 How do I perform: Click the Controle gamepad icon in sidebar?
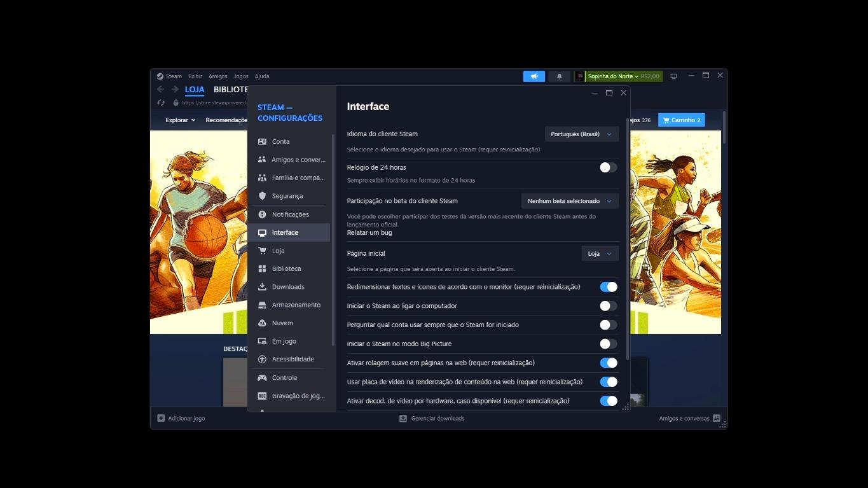pyautogui.click(x=262, y=378)
